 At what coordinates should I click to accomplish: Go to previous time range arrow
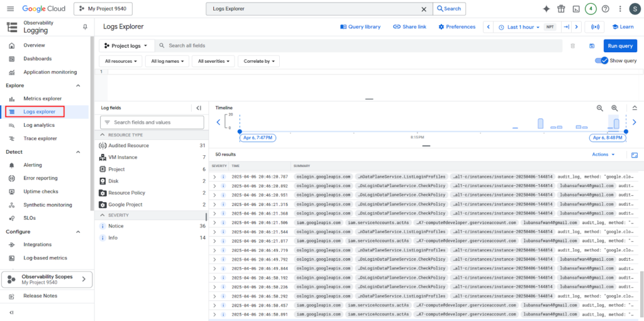pos(488,26)
